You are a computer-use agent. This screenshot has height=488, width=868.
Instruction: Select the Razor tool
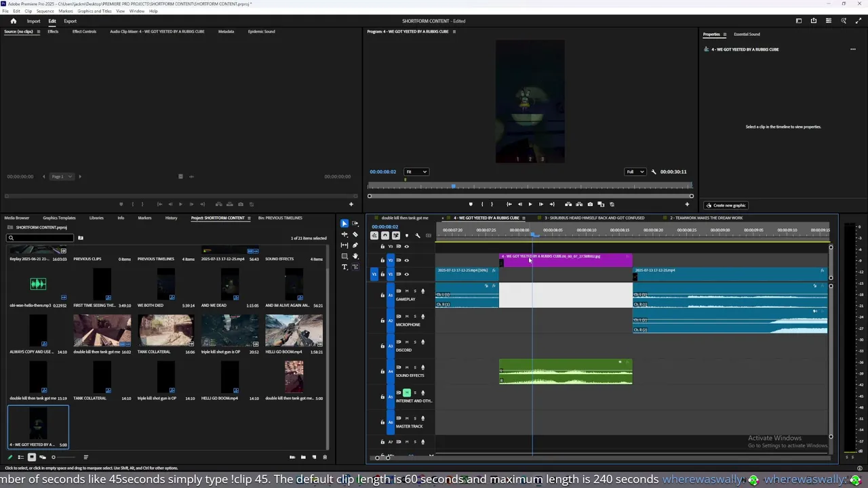click(x=355, y=234)
